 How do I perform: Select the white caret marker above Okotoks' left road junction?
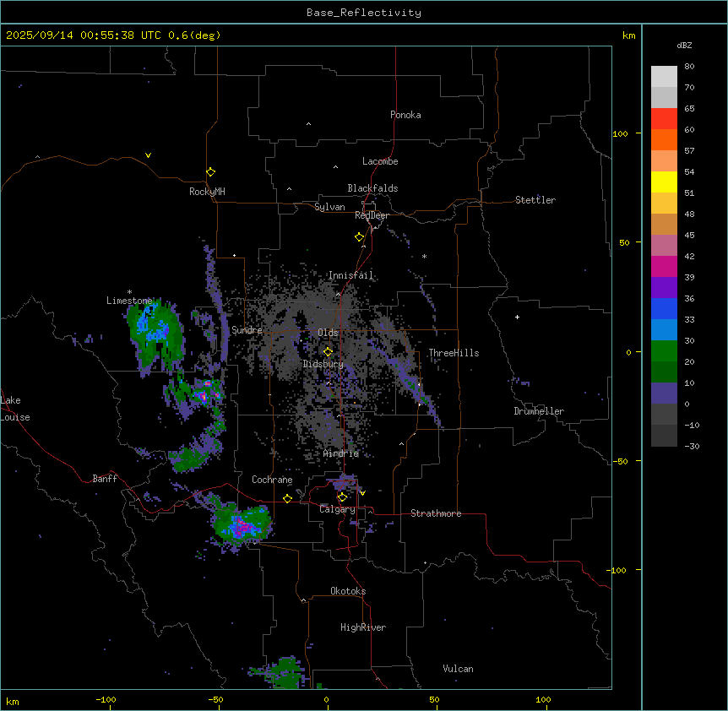(304, 600)
